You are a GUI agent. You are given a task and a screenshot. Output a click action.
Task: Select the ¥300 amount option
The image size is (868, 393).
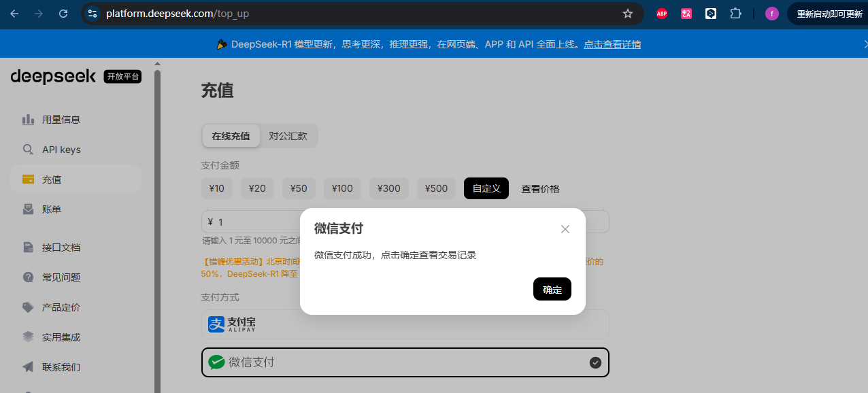[389, 188]
